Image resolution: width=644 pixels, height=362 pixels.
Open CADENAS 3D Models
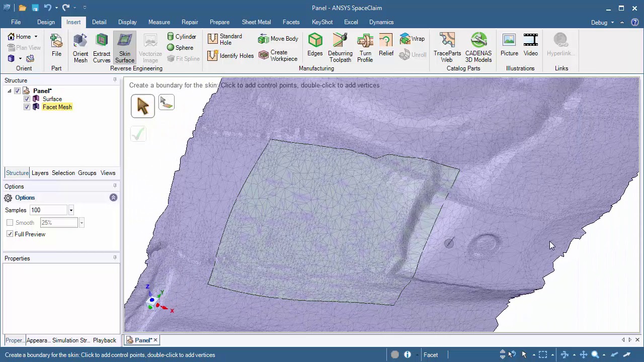coord(478,48)
